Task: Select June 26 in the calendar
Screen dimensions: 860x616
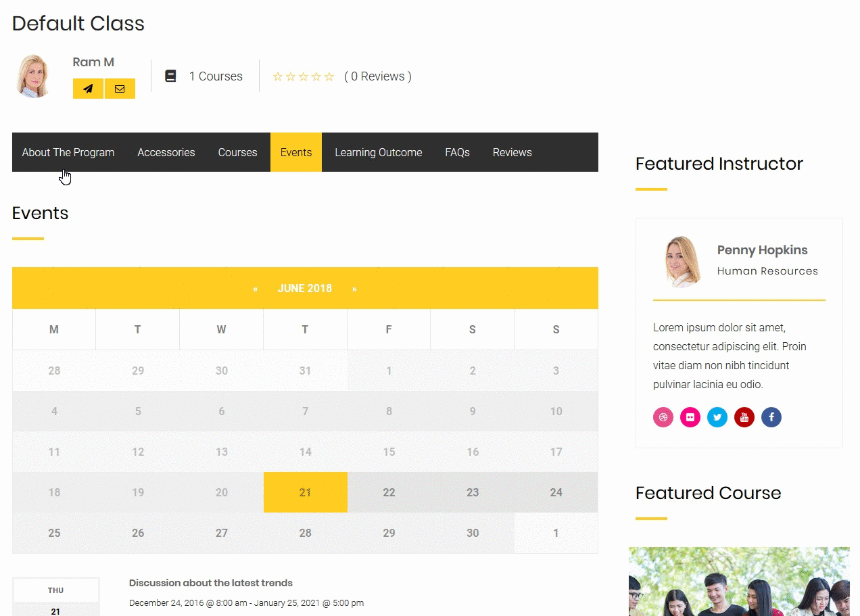Action: [138, 533]
